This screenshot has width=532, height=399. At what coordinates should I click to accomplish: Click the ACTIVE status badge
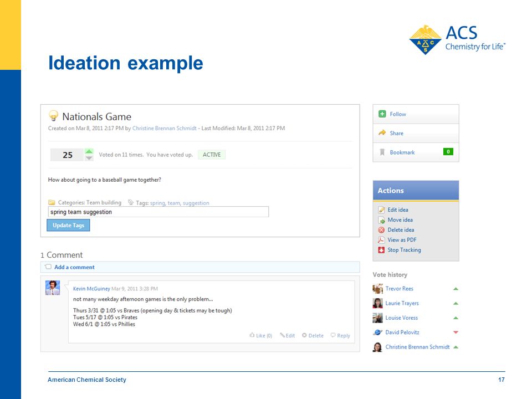click(x=212, y=155)
